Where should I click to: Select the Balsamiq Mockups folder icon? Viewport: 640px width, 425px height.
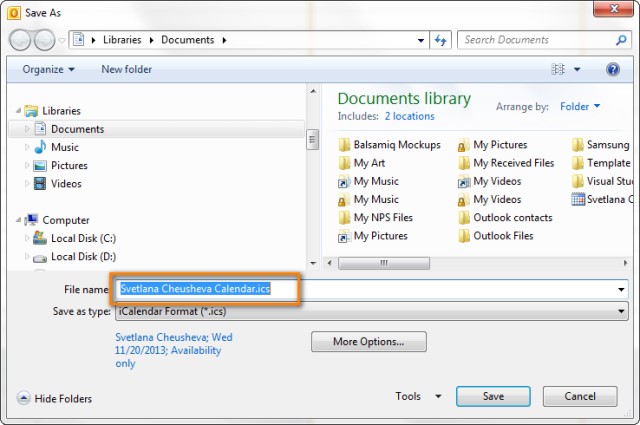344,145
